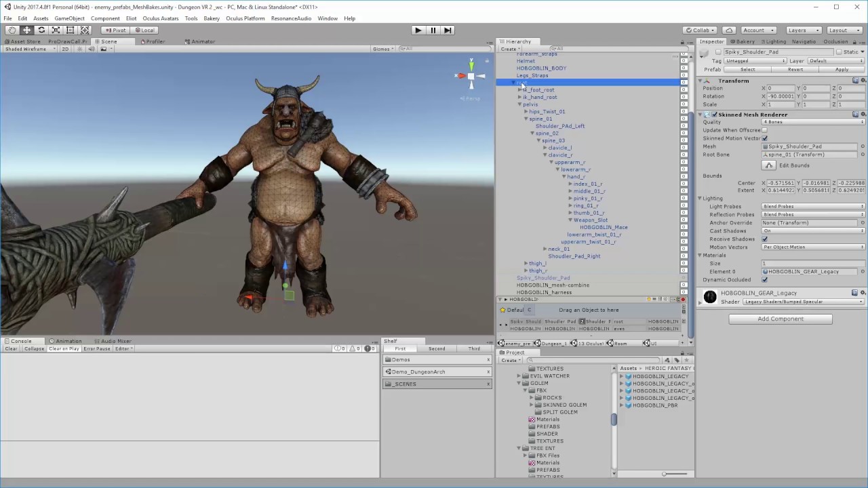Open Transform component help book icon
Image resolution: width=868 pixels, height=488 pixels.
[x=856, y=81]
